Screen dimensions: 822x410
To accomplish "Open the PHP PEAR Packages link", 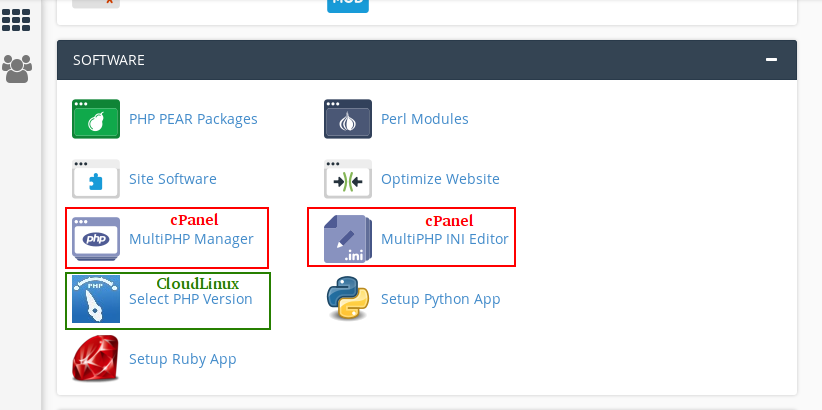I will 193,119.
